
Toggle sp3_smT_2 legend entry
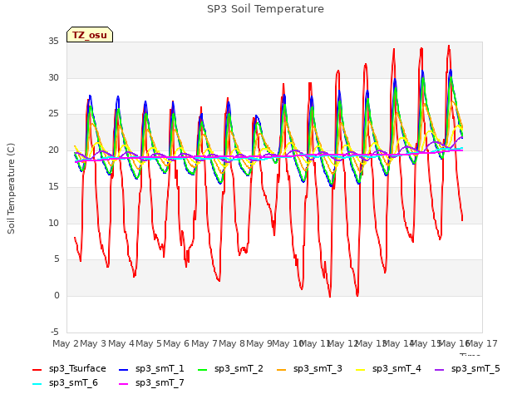tap(231, 369)
